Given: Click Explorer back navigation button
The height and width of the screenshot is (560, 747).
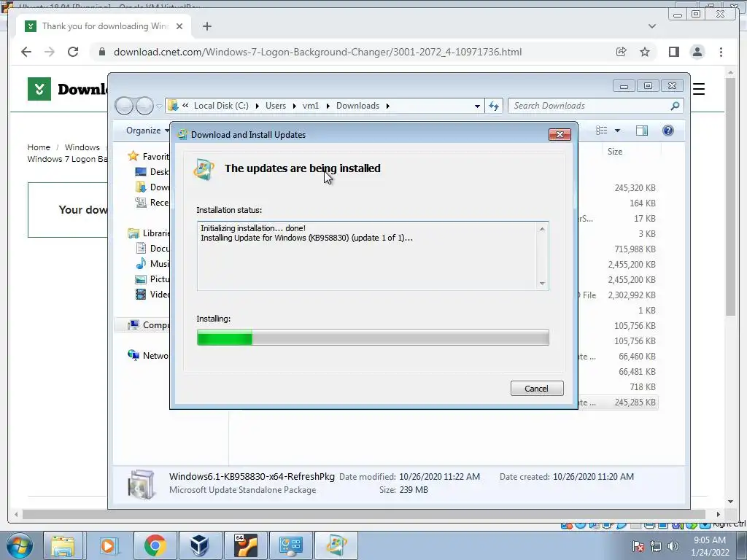Looking at the screenshot, I should pos(124,106).
